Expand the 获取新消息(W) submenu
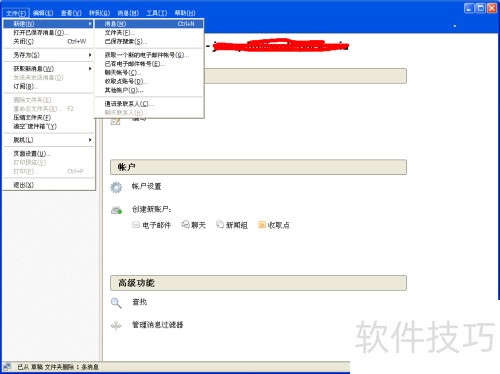 pos(49,69)
